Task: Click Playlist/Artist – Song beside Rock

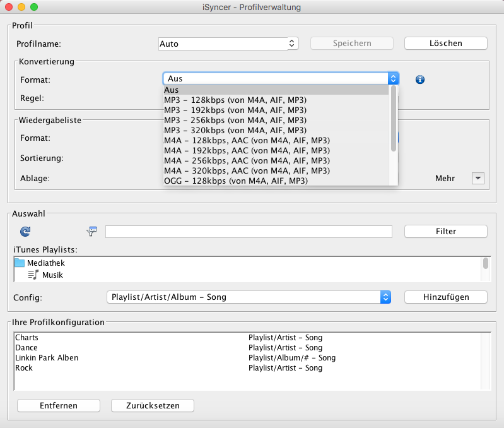Action: pyautogui.click(x=285, y=368)
